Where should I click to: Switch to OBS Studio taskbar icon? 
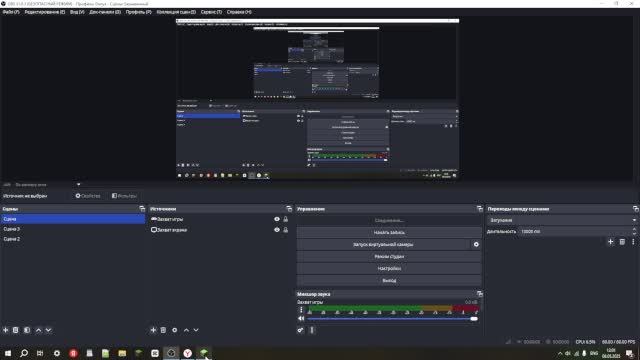tap(171, 353)
